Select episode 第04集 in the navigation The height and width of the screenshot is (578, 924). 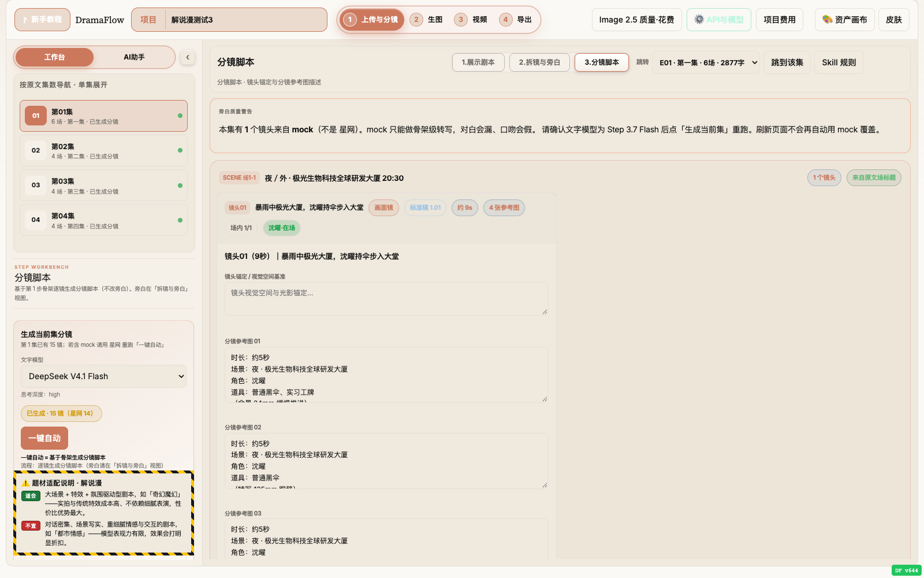103,220
